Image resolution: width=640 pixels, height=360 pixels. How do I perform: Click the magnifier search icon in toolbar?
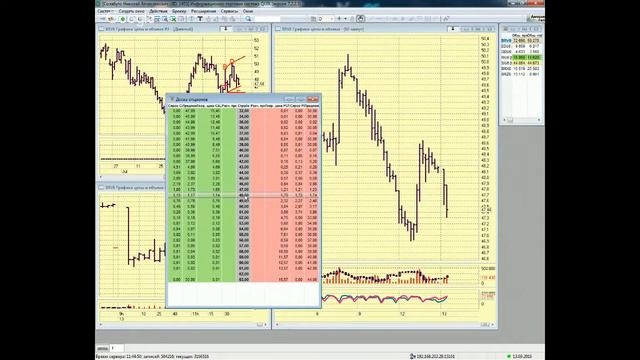[x=248, y=19]
